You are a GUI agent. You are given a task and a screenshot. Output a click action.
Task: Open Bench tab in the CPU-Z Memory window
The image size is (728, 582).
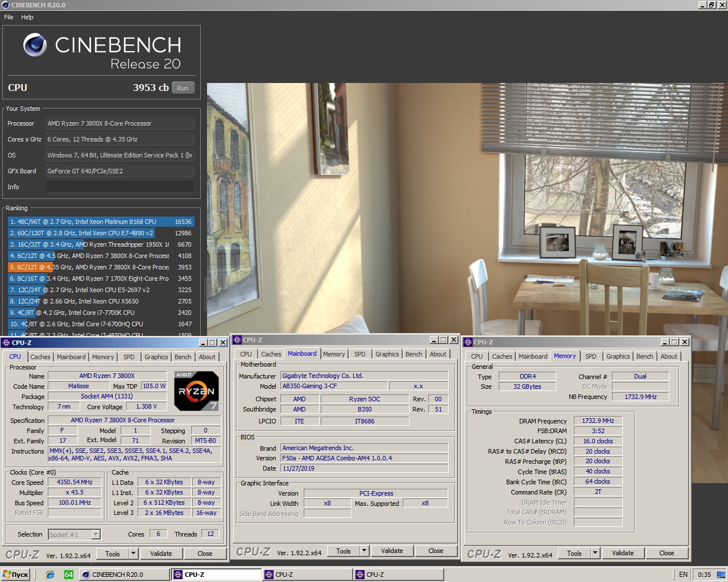645,356
